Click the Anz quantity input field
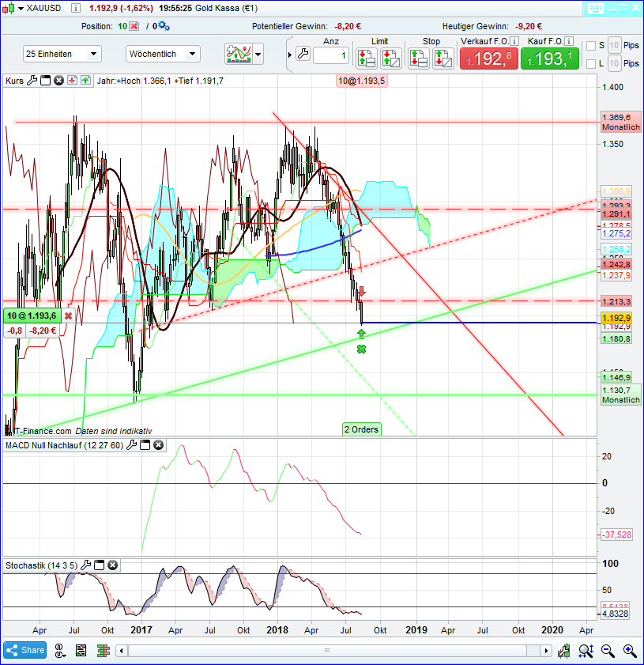The image size is (644, 665). (331, 55)
